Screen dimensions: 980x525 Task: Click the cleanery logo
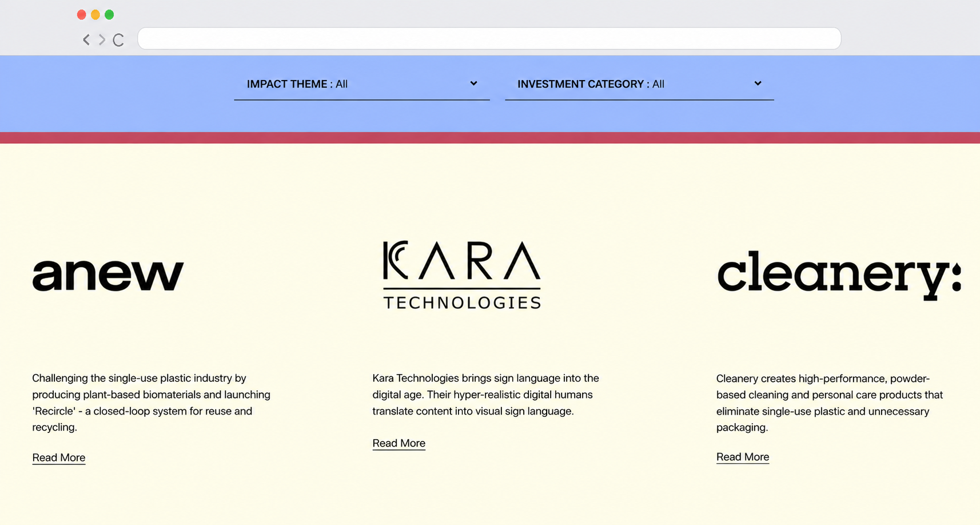pyautogui.click(x=839, y=275)
